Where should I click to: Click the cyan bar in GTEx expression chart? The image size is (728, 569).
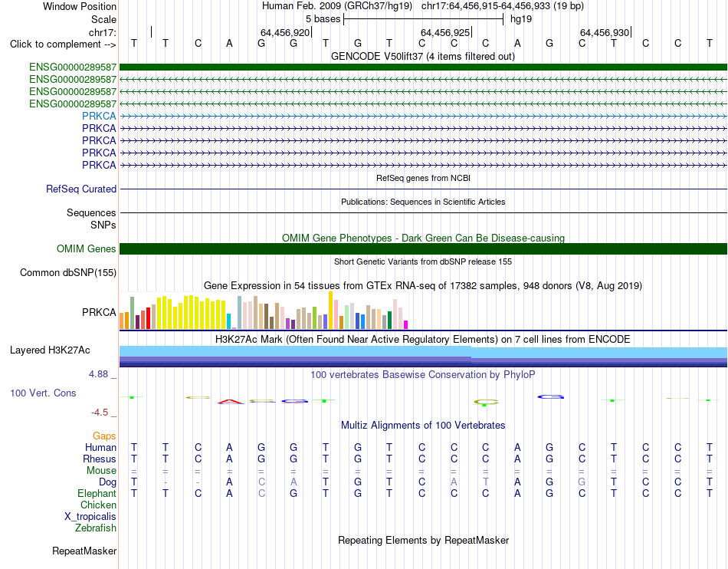228,321
